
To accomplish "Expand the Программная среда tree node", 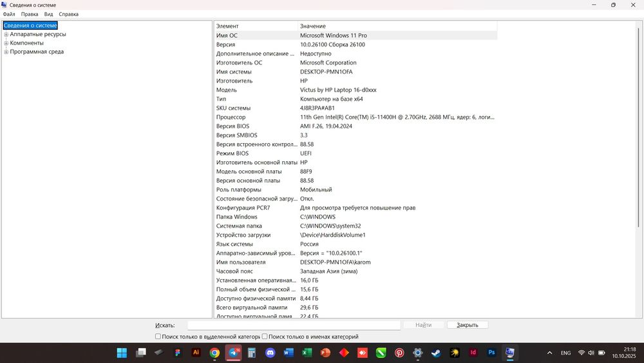I will [6, 52].
